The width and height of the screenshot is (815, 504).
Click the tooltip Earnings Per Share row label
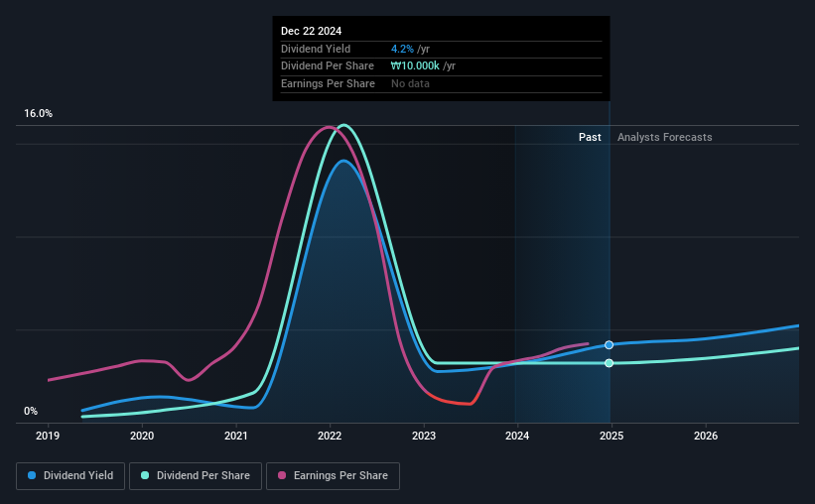328,83
